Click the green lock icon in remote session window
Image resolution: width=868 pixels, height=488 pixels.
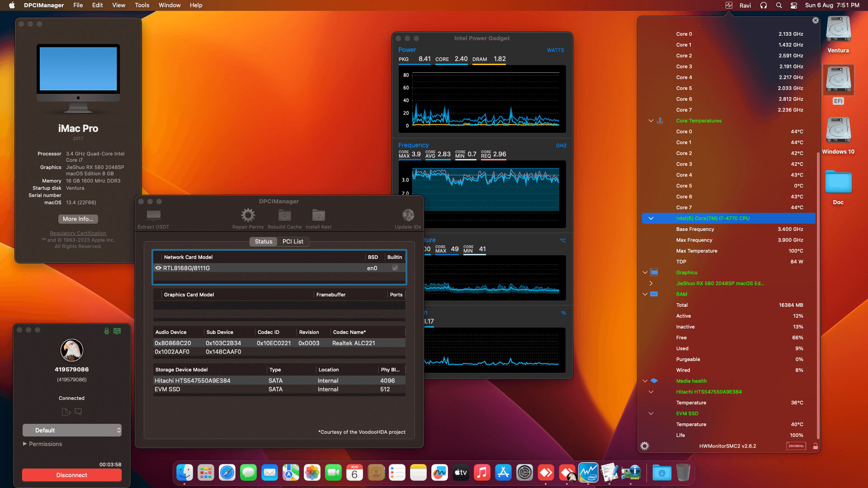[107, 331]
